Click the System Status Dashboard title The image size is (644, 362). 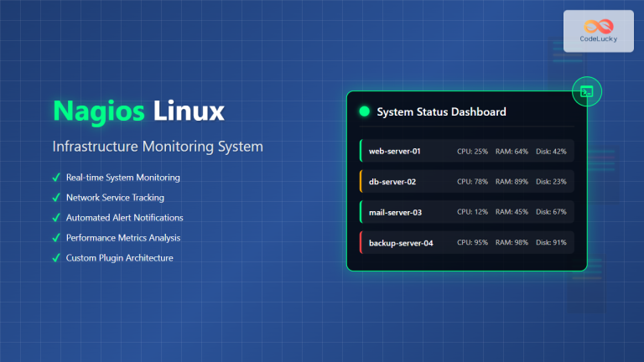coord(441,111)
